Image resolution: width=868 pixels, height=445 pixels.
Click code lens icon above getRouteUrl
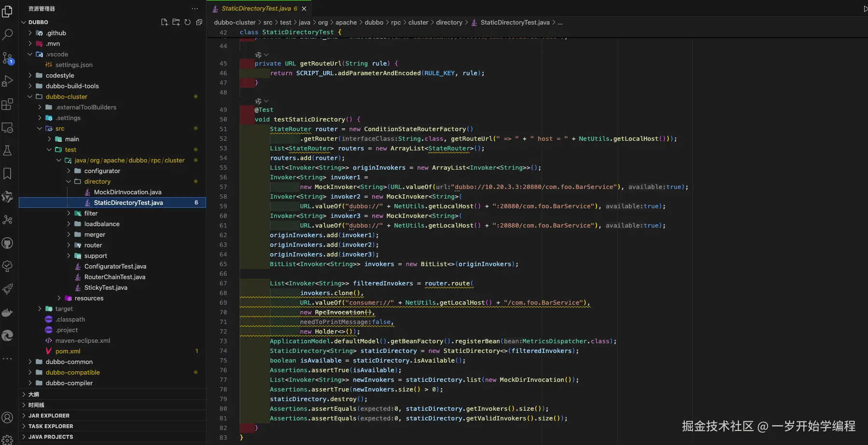click(x=258, y=55)
